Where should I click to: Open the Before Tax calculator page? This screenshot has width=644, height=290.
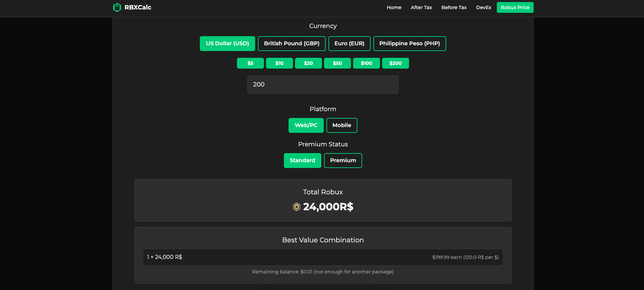click(454, 7)
